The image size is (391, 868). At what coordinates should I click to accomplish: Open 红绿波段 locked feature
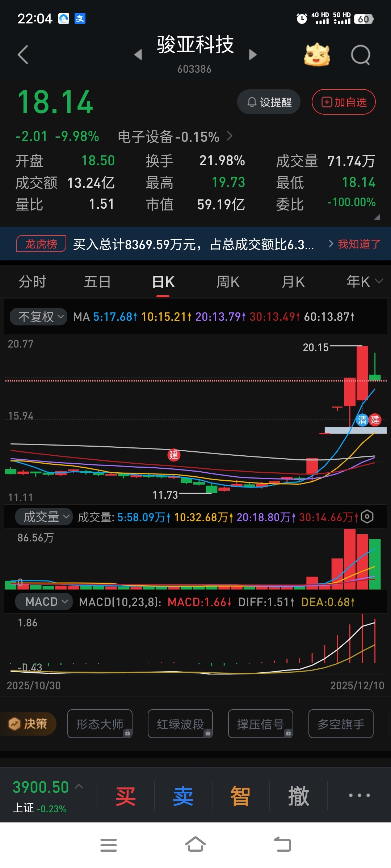point(180,724)
